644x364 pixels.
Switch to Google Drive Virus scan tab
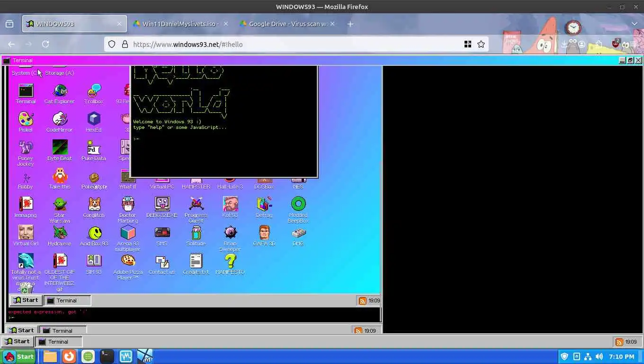[287, 24]
